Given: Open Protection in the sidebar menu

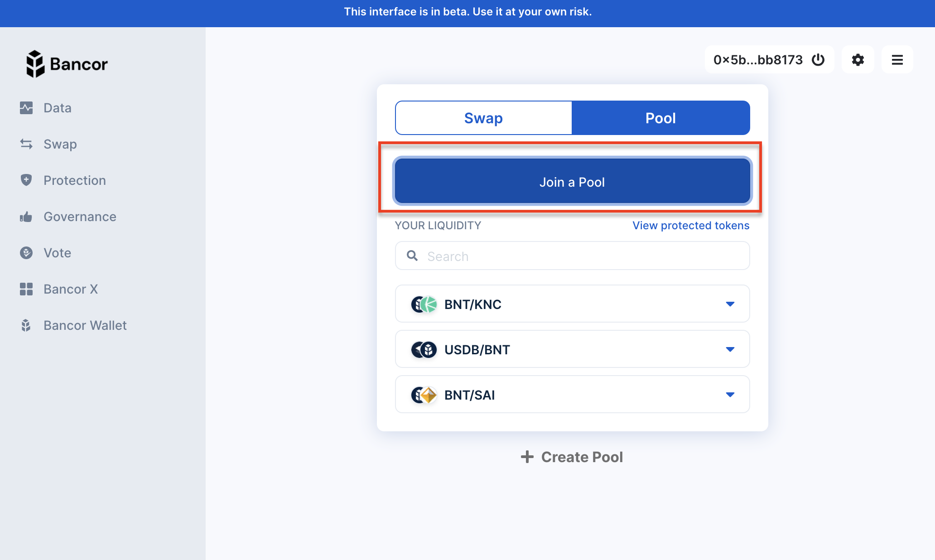Looking at the screenshot, I should [75, 180].
